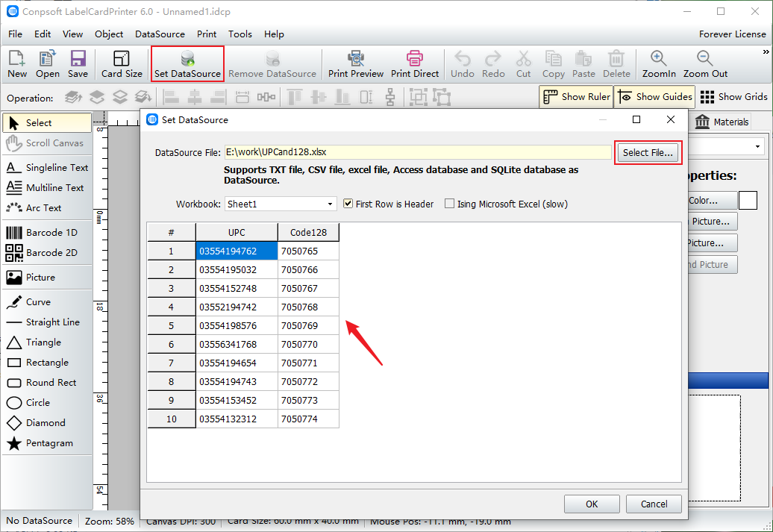Confirm the dialog with OK

(592, 504)
